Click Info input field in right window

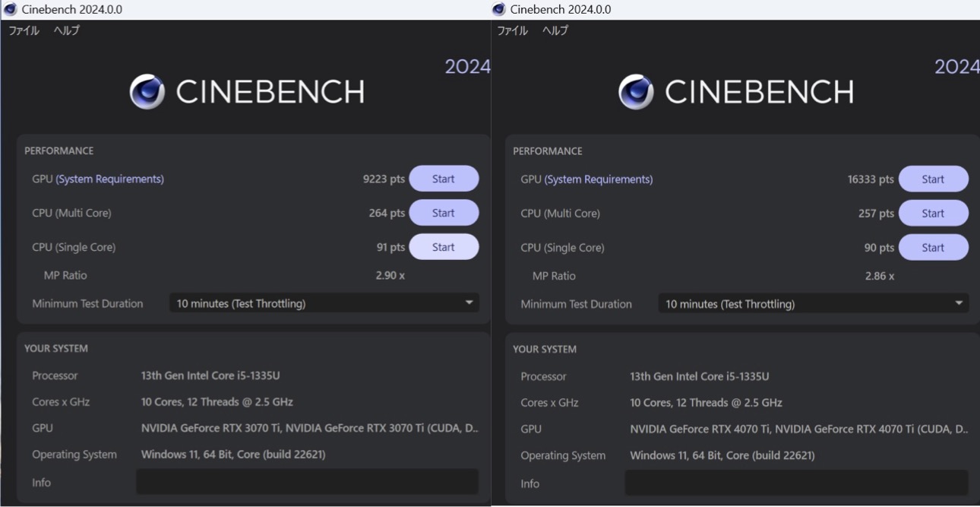tap(796, 483)
